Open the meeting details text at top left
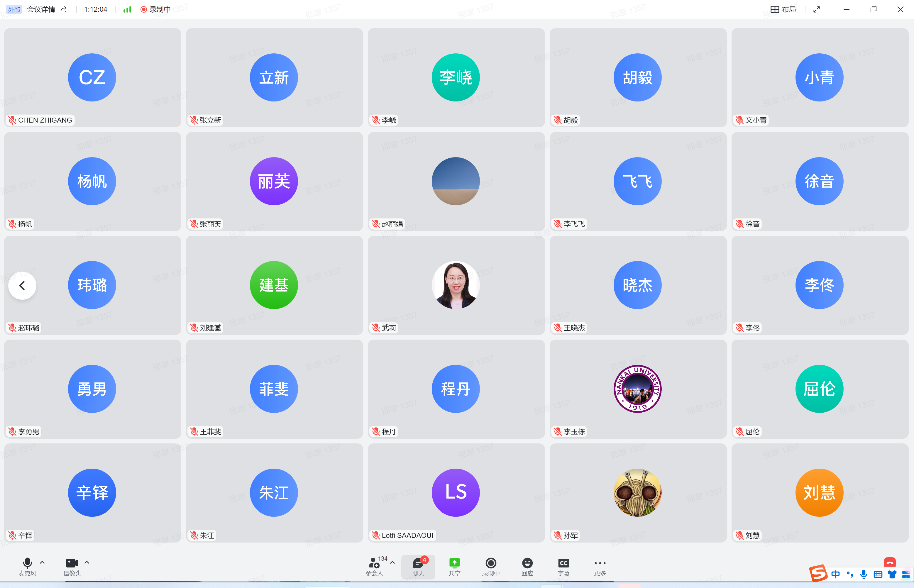 pyautogui.click(x=41, y=10)
